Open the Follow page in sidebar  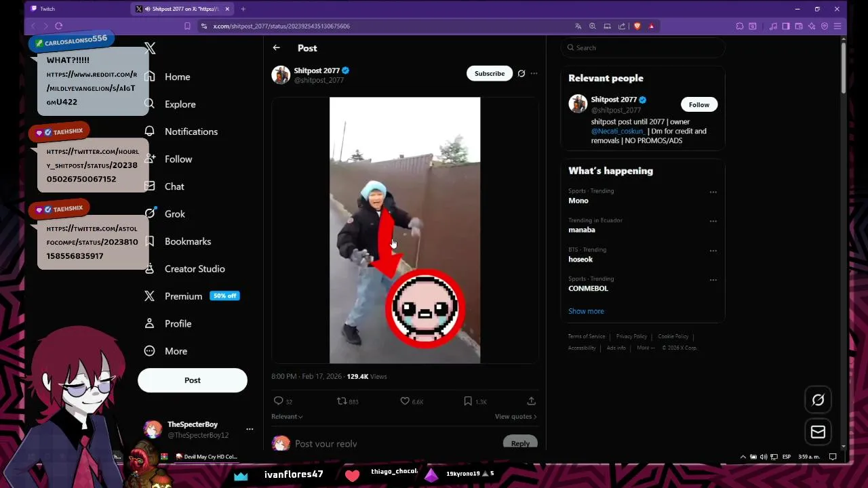pos(169,159)
